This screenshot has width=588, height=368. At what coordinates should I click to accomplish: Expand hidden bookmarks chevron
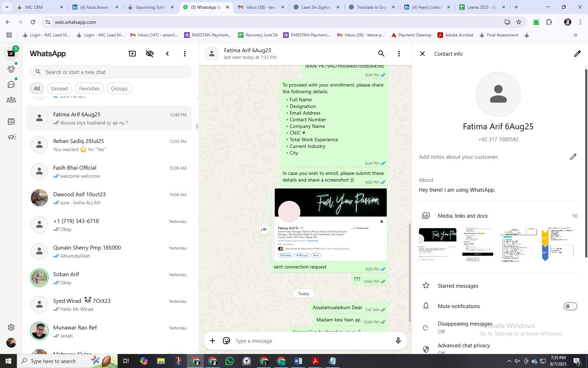(x=575, y=35)
